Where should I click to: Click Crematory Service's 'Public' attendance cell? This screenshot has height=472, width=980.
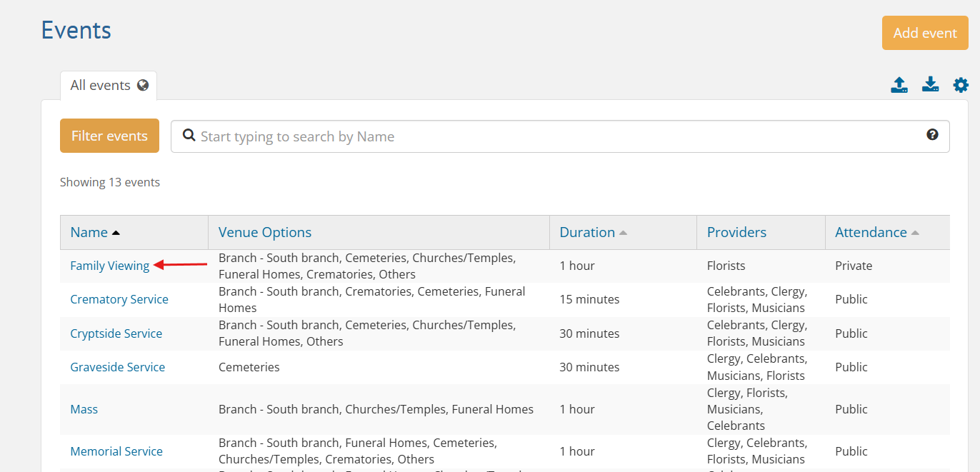tap(851, 299)
